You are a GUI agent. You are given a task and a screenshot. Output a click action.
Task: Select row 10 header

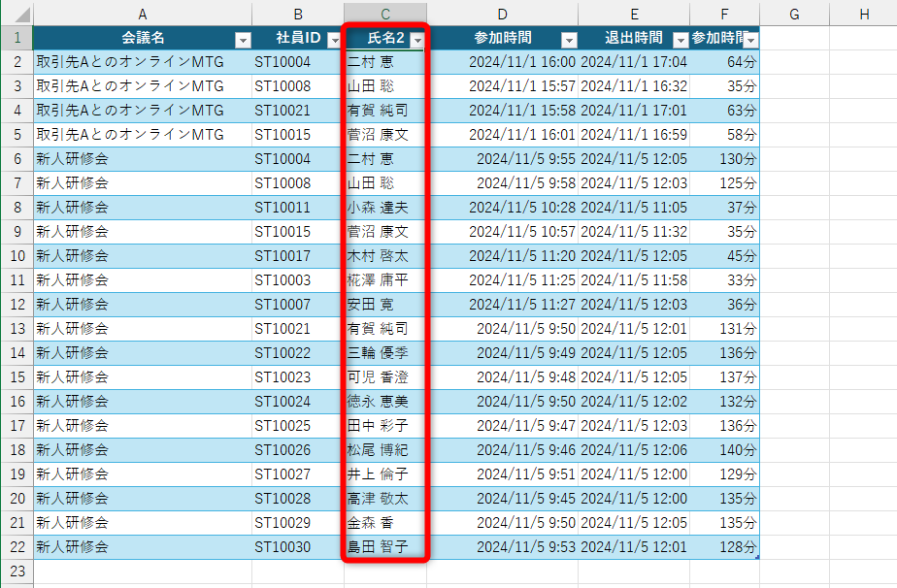click(x=17, y=256)
